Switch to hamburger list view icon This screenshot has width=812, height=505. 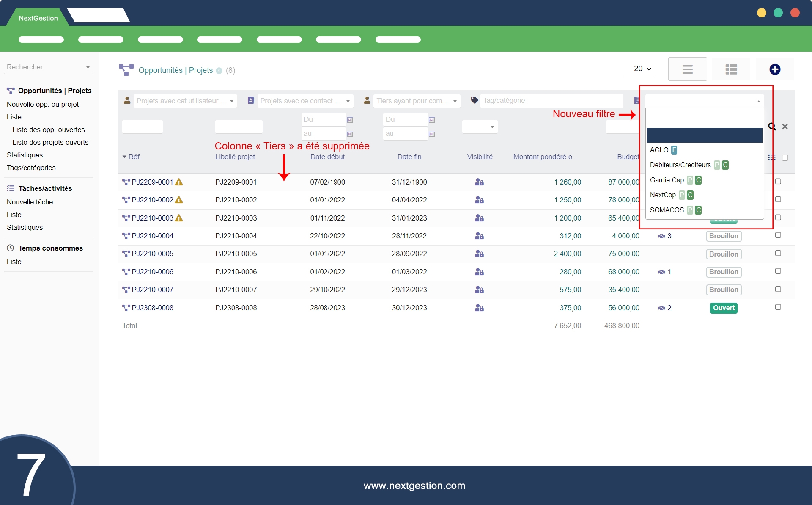click(x=687, y=69)
